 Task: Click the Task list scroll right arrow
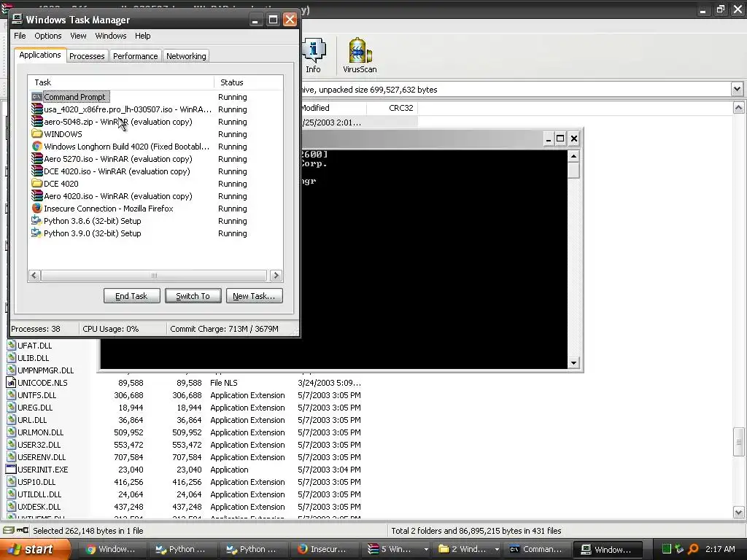click(x=276, y=275)
